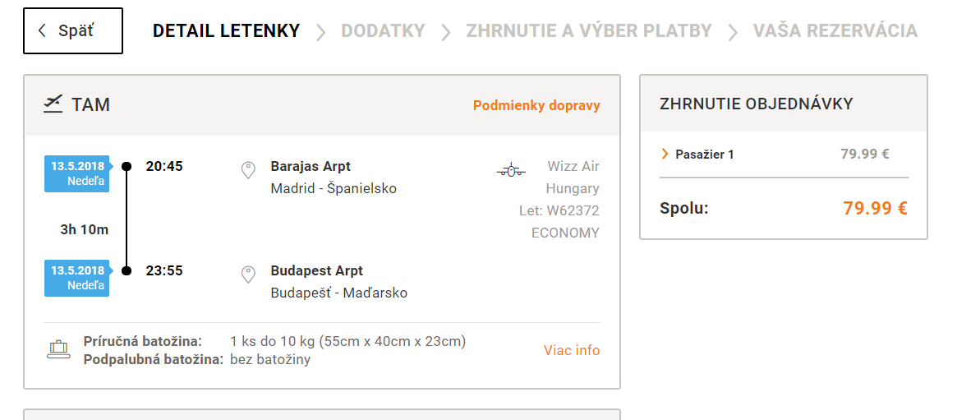Click the baggage suitcase icon
Viewport: 980px width, 420px height.
(59, 349)
